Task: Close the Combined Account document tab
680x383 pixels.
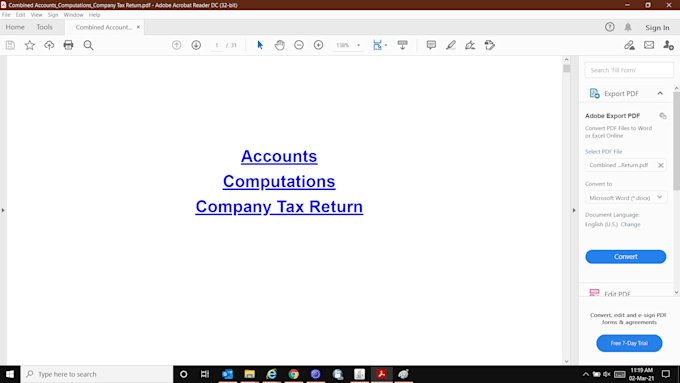Action: (x=138, y=27)
